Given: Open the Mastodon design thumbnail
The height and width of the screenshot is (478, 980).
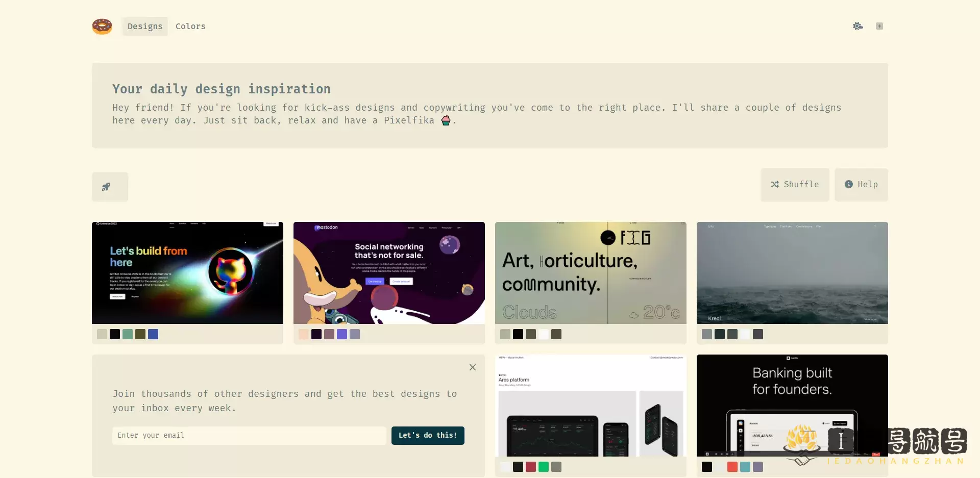Looking at the screenshot, I should 389,273.
